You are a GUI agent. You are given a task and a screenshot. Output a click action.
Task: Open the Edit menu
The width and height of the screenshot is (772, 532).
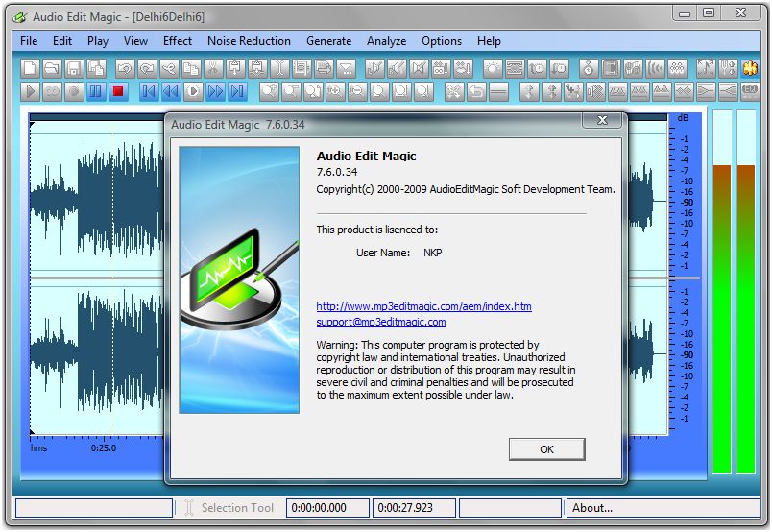(62, 41)
